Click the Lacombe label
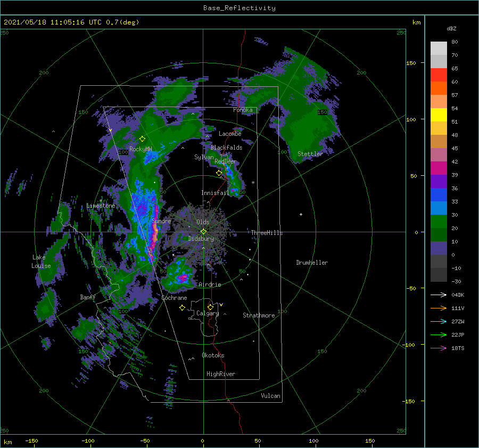The height and width of the screenshot is (448, 479). pyautogui.click(x=230, y=134)
